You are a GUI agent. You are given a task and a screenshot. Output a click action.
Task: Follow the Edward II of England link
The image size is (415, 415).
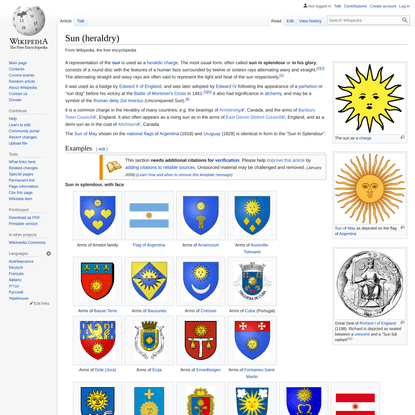pyautogui.click(x=140, y=86)
